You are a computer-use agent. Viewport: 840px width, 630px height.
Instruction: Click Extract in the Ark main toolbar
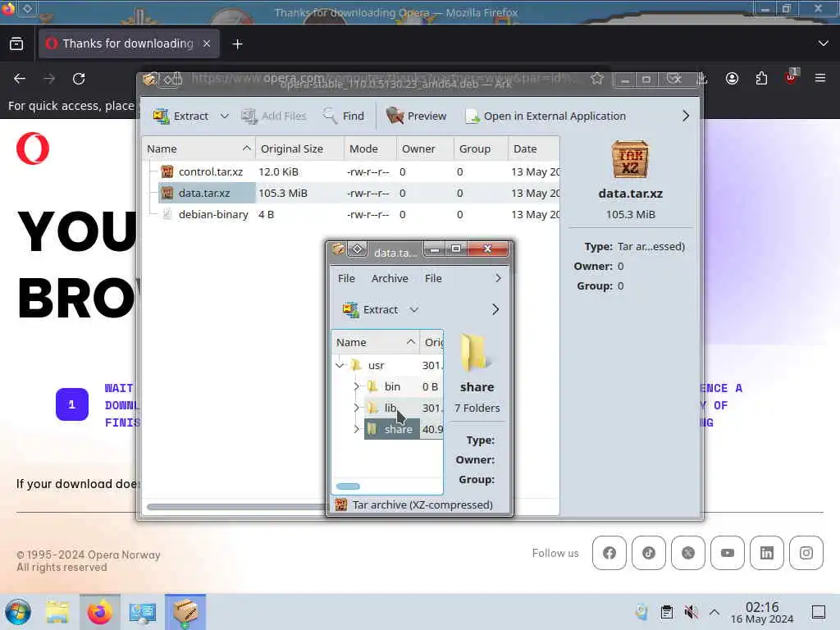(x=181, y=116)
